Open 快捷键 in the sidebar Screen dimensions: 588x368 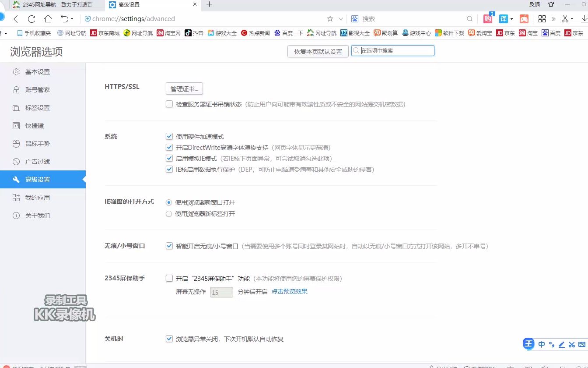coord(43,126)
